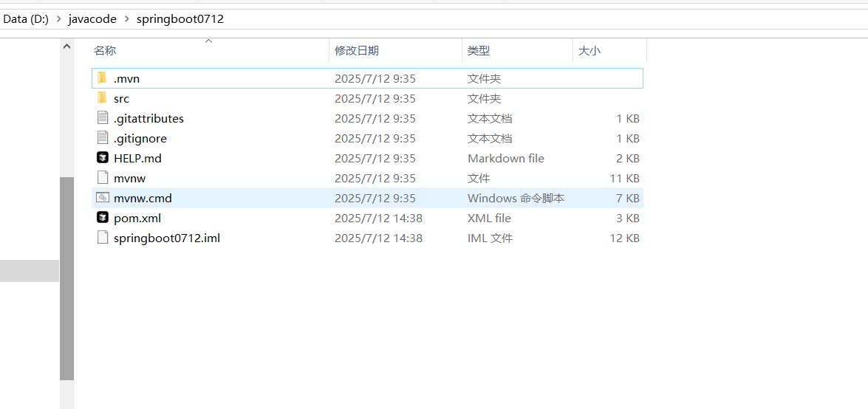Select the src folder icon
Image resolution: width=868 pixels, height=409 pixels.
coord(101,98)
